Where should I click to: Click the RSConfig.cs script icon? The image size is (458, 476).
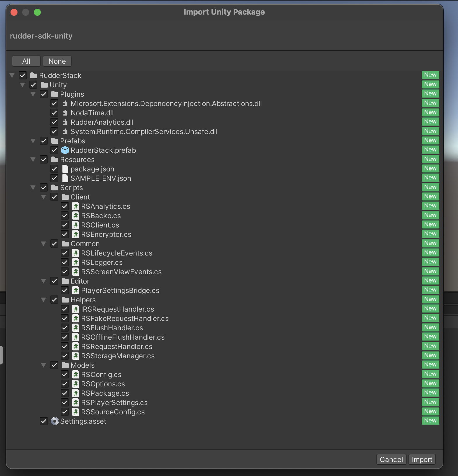[76, 375]
